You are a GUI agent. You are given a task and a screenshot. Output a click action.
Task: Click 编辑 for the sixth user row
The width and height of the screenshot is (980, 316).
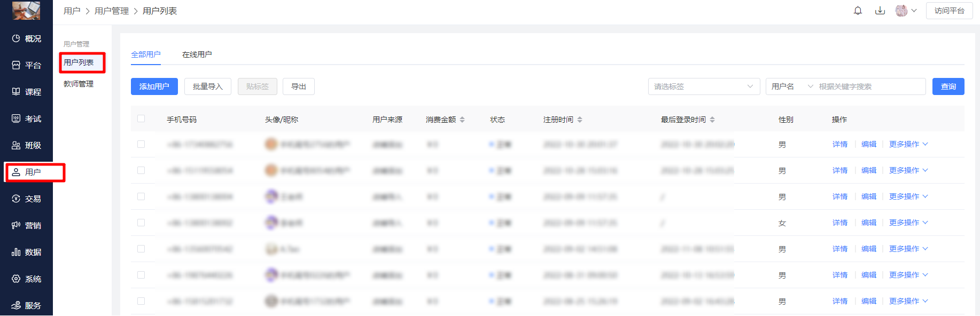click(869, 275)
